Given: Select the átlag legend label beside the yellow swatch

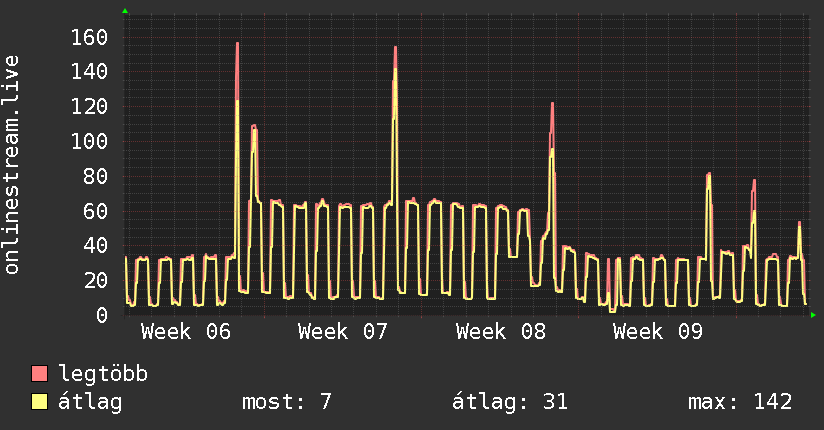Looking at the screenshot, I should (90, 402).
